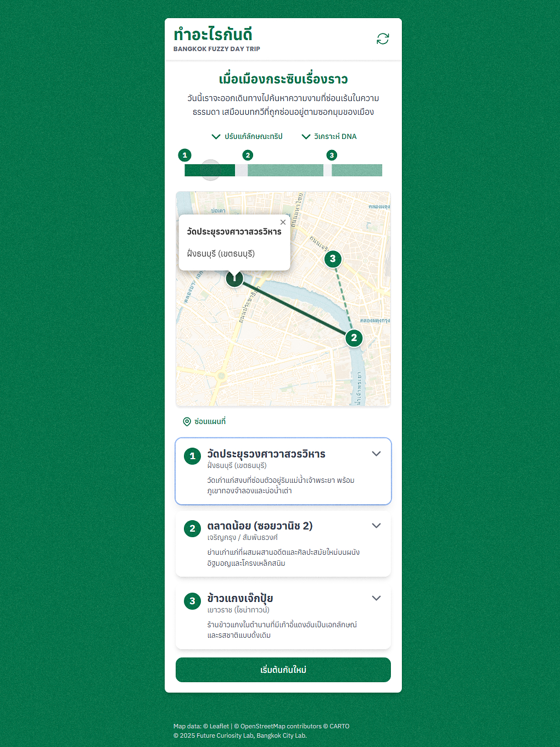The height and width of the screenshot is (747, 560).
Task: Expand the ตลาดน้อย (ซอยวานิช 2) card chevron
Action: click(x=376, y=526)
